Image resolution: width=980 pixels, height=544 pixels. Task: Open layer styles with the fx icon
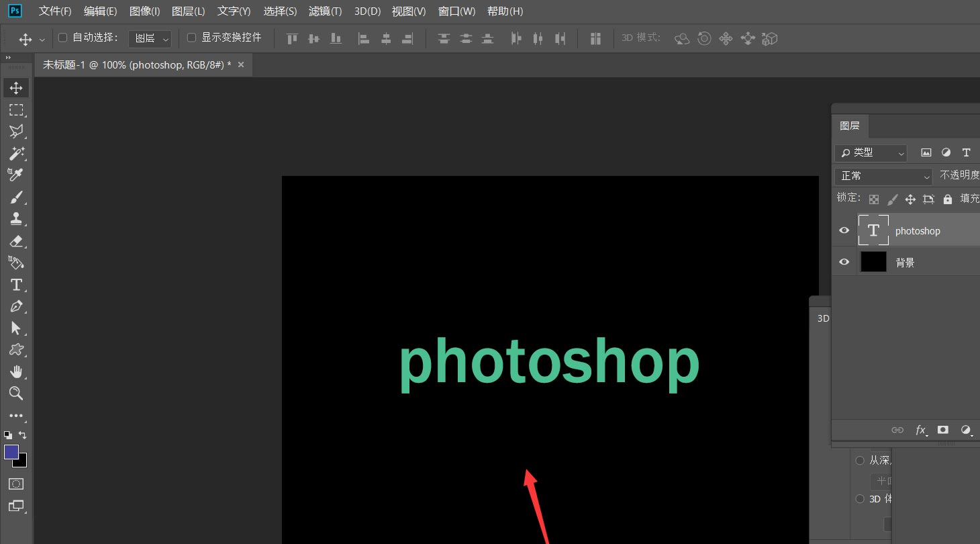point(920,430)
